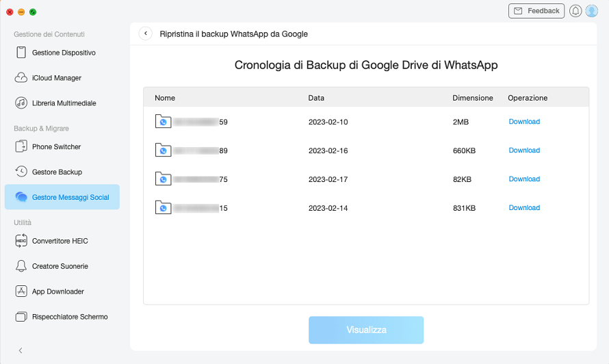Click WhatsApp folder icon for backup ending 75
This screenshot has height=364, width=609.
click(163, 179)
